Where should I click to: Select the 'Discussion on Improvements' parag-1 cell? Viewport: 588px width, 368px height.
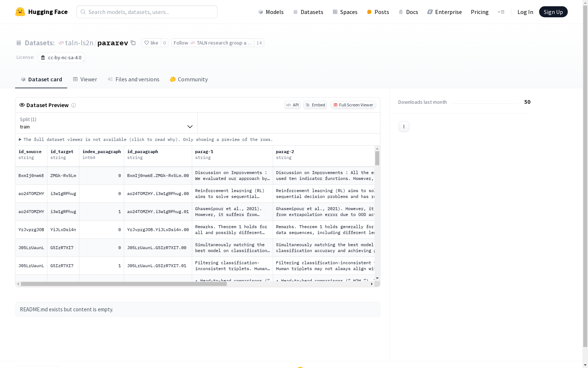(x=233, y=176)
